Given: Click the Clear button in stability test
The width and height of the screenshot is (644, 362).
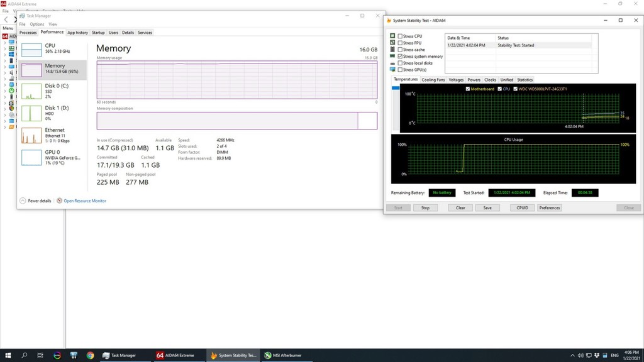Looking at the screenshot, I should [x=460, y=207].
